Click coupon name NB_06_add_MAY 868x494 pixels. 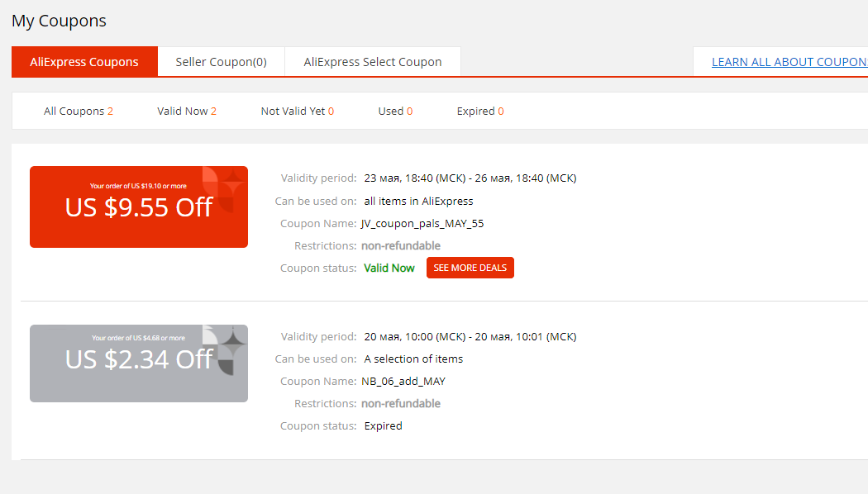pos(403,381)
